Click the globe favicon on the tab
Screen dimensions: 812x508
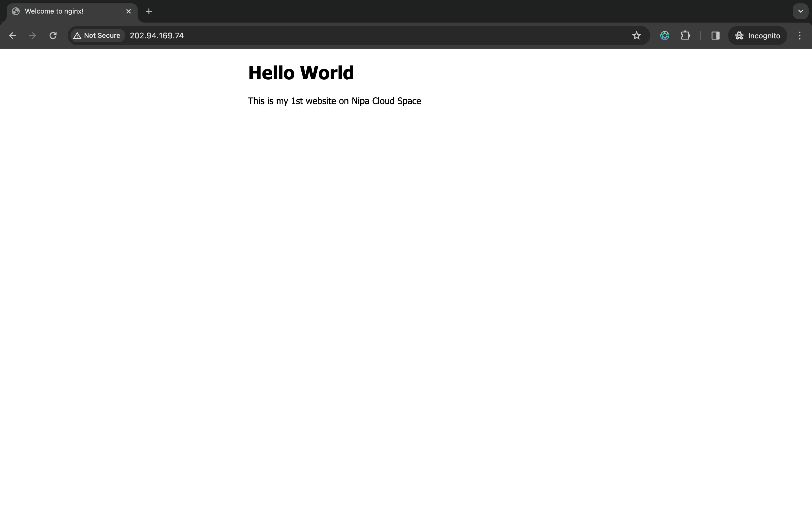[16, 11]
